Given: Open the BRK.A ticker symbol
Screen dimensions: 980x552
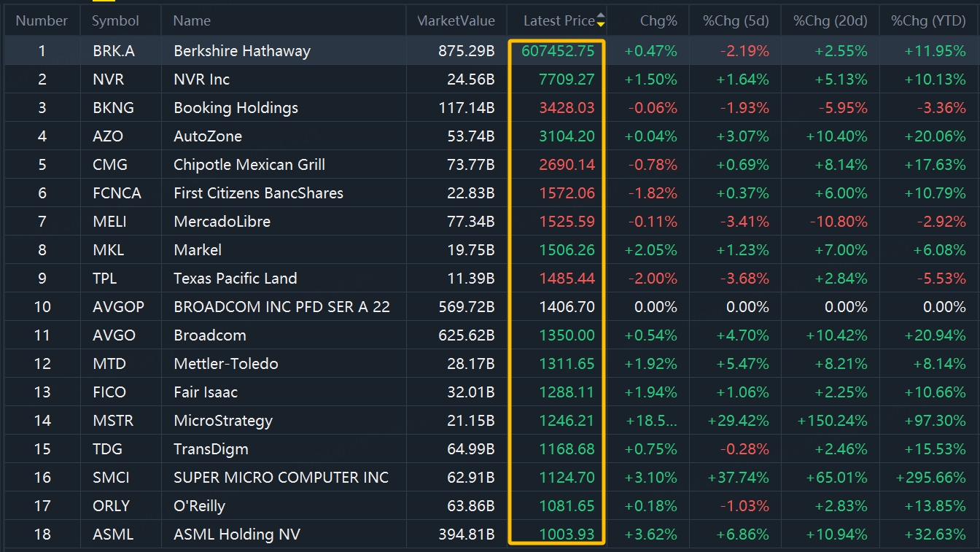Looking at the screenshot, I should click(x=114, y=51).
